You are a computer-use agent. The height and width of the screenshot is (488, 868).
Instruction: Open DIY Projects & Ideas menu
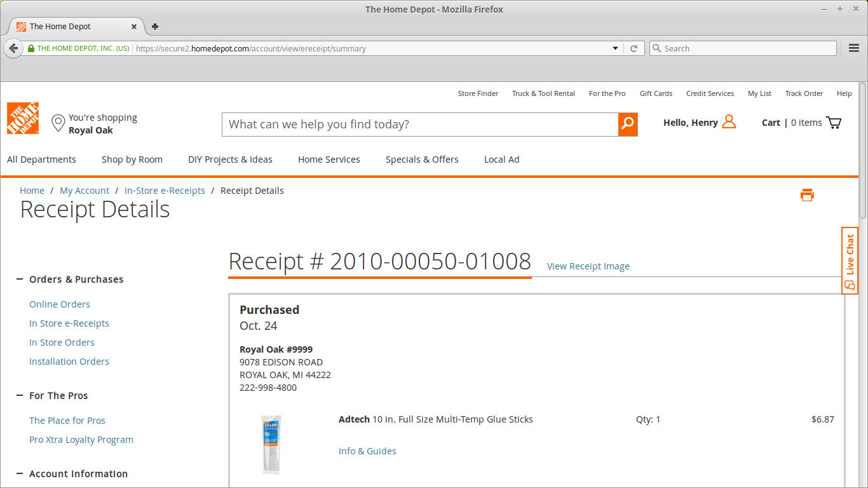230,159
